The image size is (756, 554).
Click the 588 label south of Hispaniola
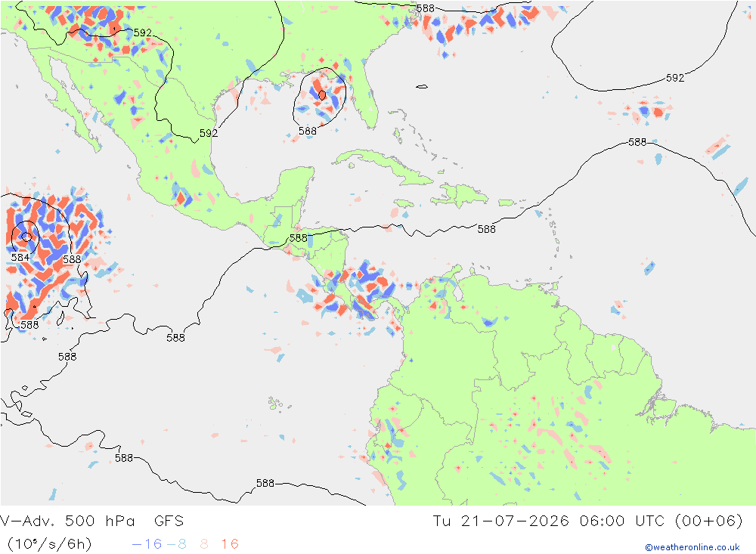(486, 230)
